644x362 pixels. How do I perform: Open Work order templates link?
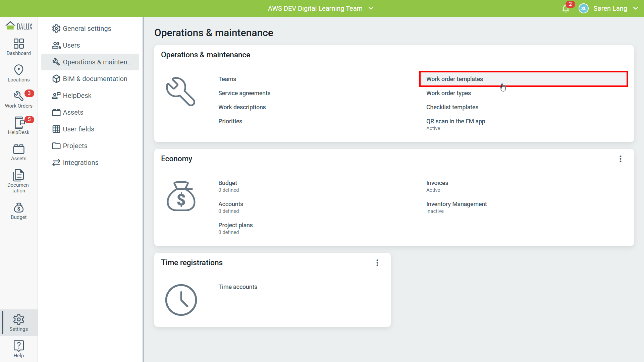coord(454,79)
